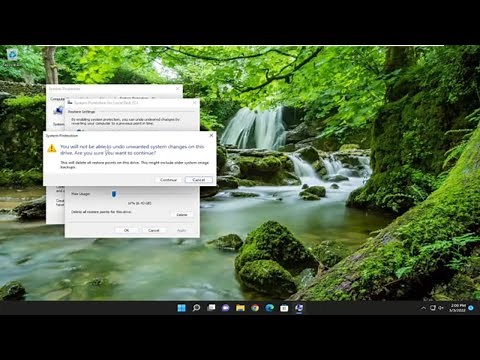
Task: Select the System Properties taskbar icon
Action: [299, 308]
